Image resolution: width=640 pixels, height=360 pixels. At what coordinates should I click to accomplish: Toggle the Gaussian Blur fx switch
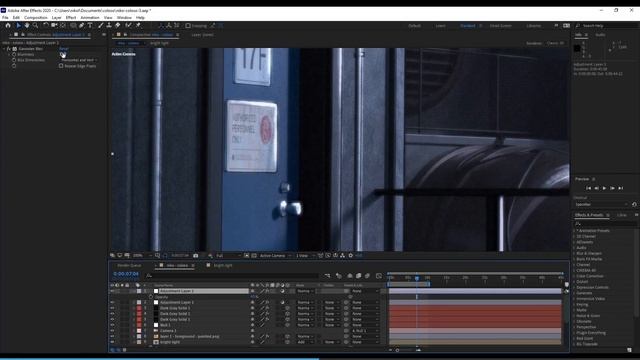click(x=9, y=49)
